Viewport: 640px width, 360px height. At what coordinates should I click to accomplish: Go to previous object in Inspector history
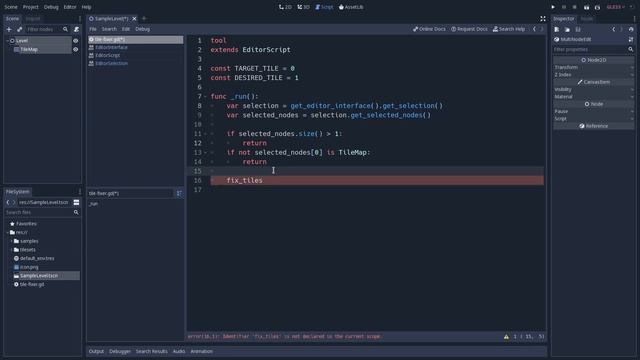(613, 29)
